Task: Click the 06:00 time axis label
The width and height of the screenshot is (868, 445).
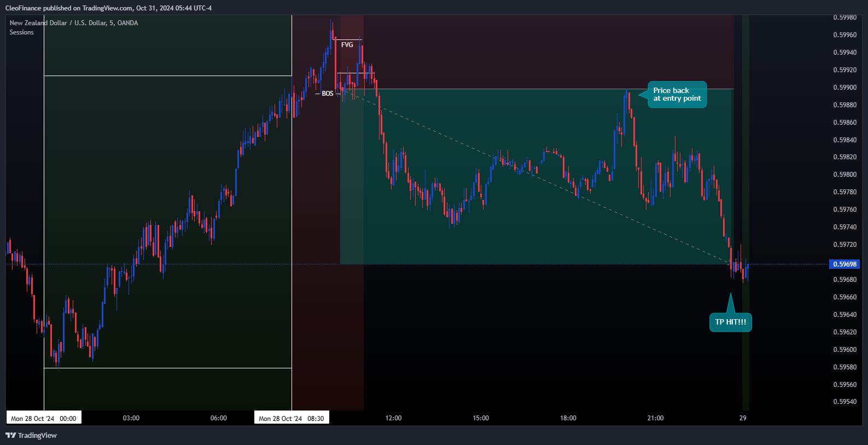Action: pyautogui.click(x=219, y=418)
